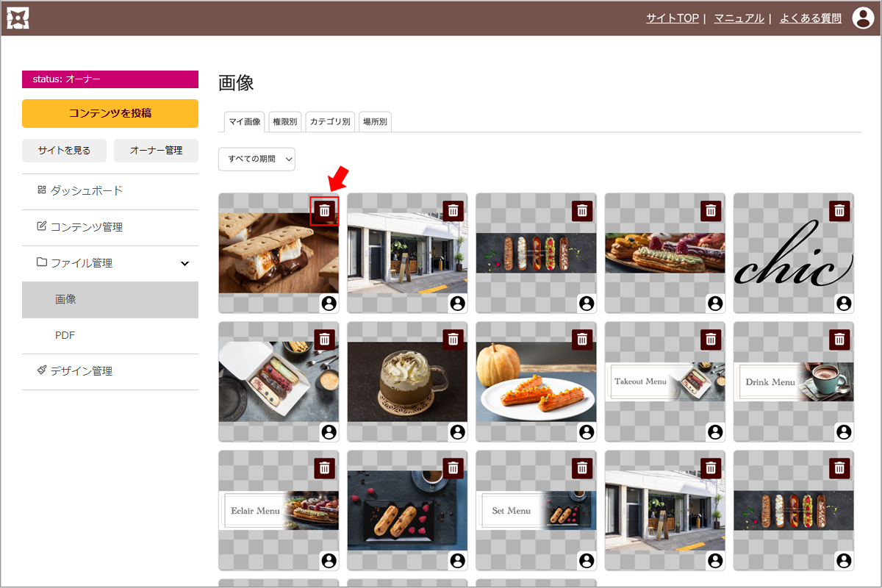Delete the s'mores image via trash icon
Image resolution: width=882 pixels, height=588 pixels.
(x=325, y=211)
